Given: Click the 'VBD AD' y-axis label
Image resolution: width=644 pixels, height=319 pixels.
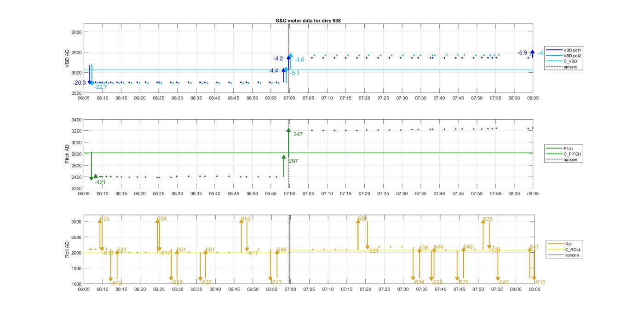Looking at the screenshot, I should coord(67,58).
